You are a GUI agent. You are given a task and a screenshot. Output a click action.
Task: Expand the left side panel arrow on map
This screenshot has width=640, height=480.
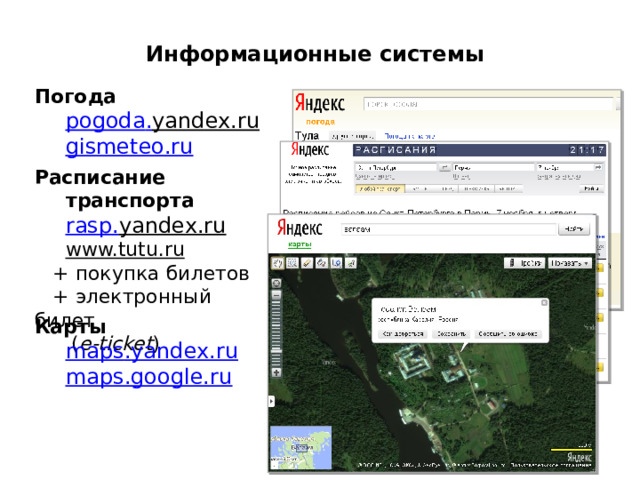coord(271,401)
